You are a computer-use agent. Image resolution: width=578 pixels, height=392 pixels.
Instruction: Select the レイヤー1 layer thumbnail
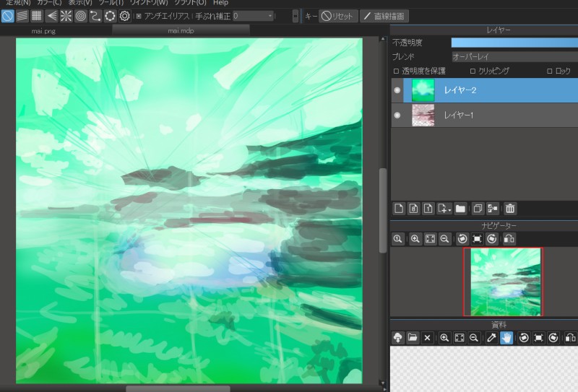pyautogui.click(x=423, y=115)
